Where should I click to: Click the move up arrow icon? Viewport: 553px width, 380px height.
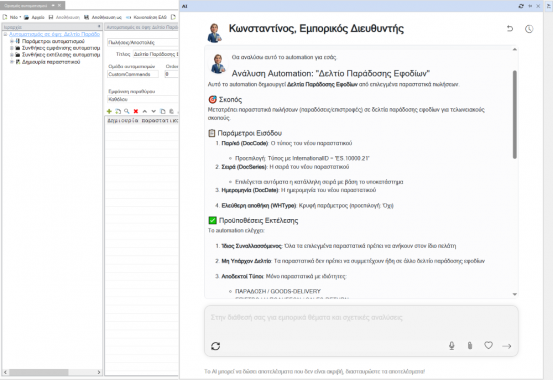tap(145, 111)
